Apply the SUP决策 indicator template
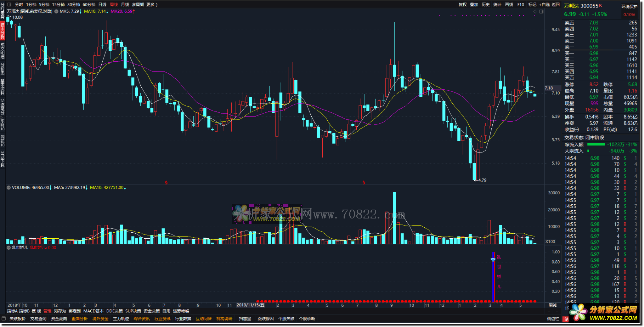Viewport: 644px width, 327px height. [133, 311]
